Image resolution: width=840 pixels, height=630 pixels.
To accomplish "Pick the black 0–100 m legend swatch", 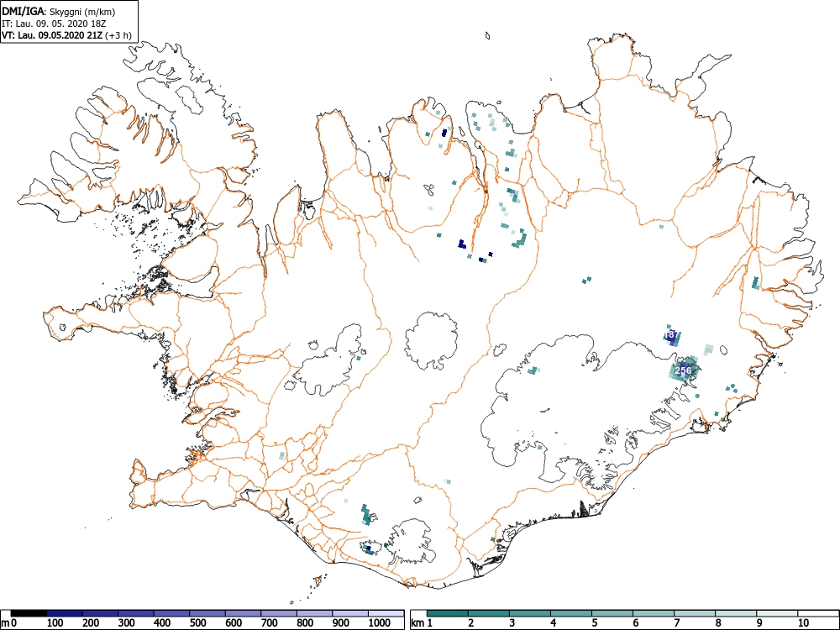I will 29,613.
